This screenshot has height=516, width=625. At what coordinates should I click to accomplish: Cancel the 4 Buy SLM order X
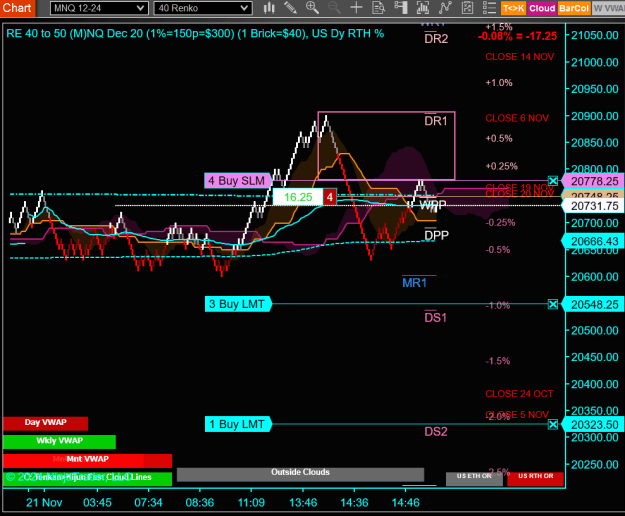[553, 181]
